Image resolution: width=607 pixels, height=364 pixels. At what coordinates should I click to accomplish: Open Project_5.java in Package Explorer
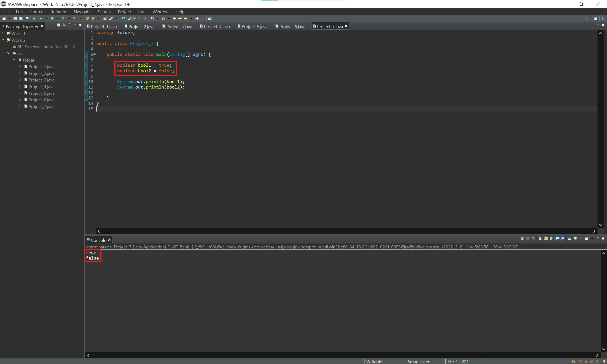[41, 93]
